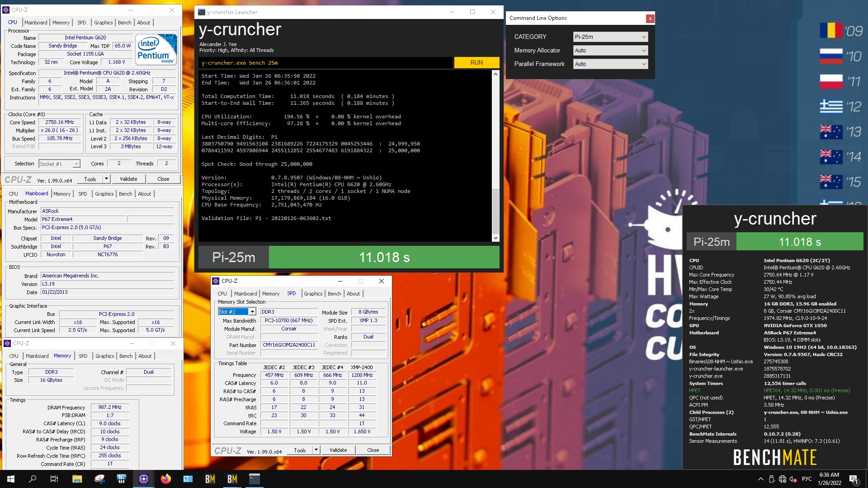
Task: Click Tools button in top CPU-Z window
Action: 90,179
